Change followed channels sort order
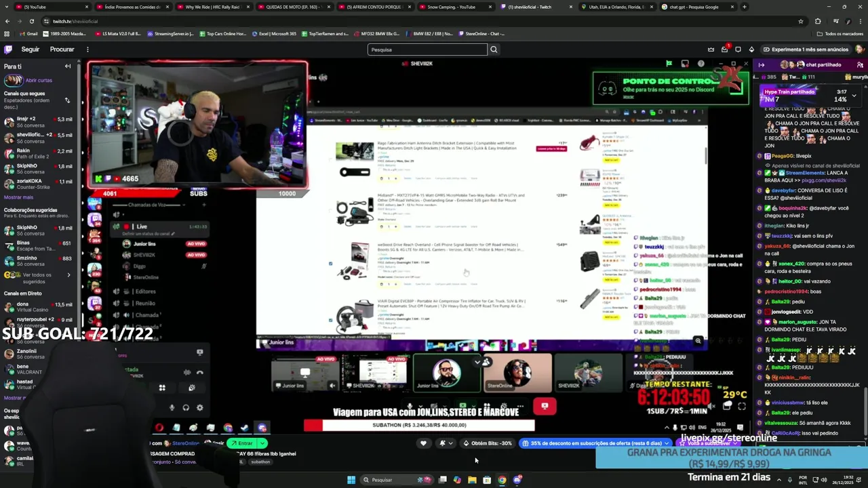The height and width of the screenshot is (488, 868). tap(67, 100)
